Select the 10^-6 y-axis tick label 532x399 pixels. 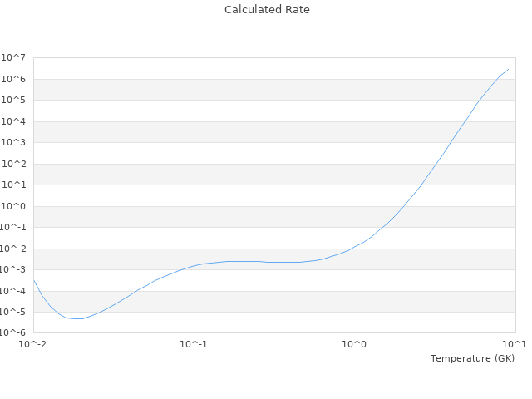(13, 333)
